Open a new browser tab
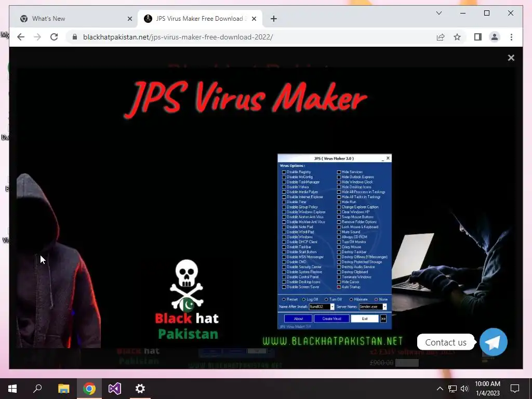The width and height of the screenshot is (532, 399). [x=274, y=19]
